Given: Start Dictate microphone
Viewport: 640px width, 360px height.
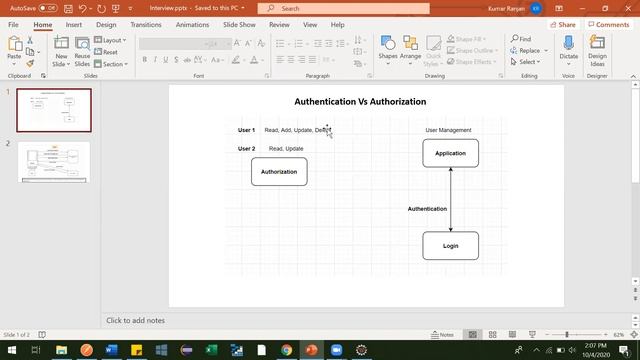Looking at the screenshot, I should [x=569, y=51].
